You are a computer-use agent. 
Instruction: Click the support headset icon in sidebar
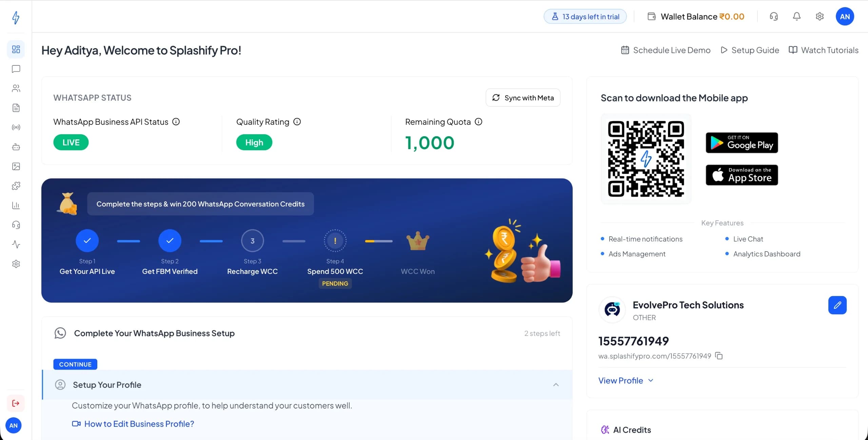(16, 225)
